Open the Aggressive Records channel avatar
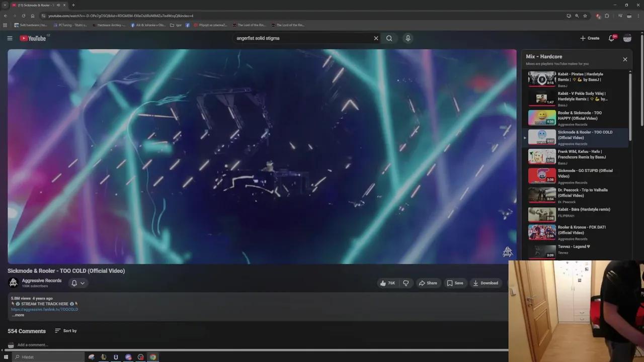 pyautogui.click(x=14, y=283)
